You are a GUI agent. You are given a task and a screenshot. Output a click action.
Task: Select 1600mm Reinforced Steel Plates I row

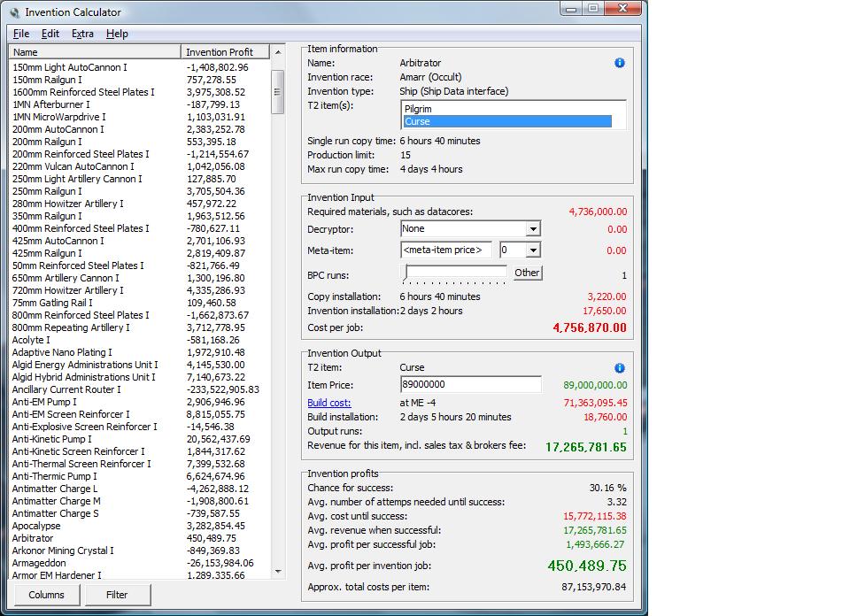pyautogui.click(x=140, y=92)
